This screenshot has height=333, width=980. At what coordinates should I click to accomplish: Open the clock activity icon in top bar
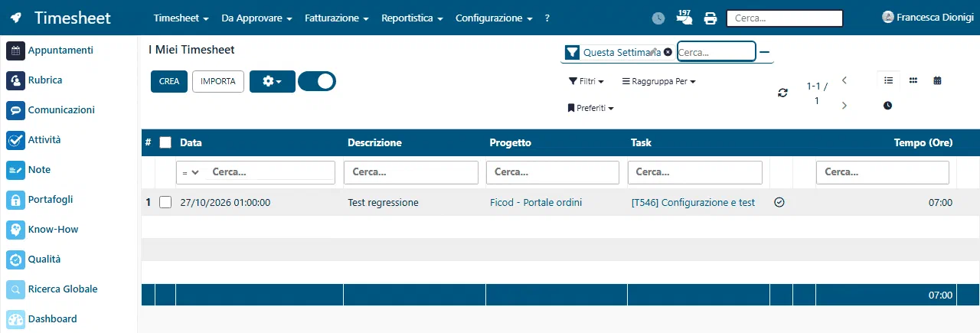pos(658,18)
